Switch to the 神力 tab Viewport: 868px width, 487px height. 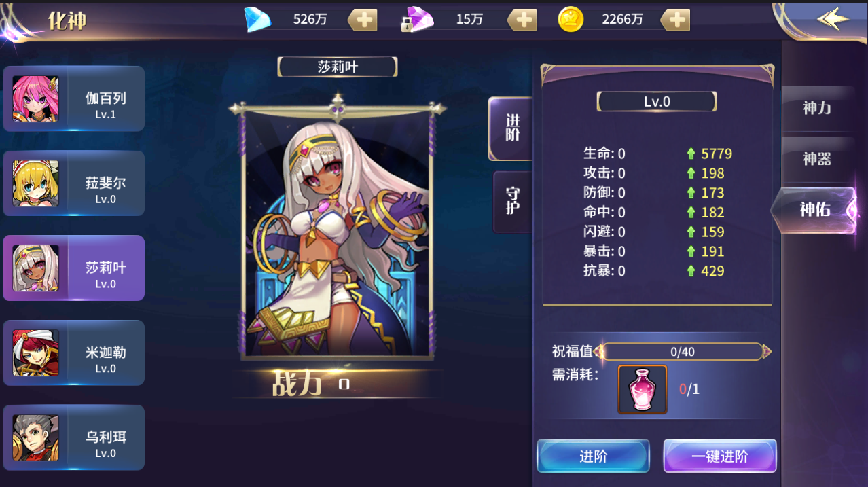tap(818, 109)
